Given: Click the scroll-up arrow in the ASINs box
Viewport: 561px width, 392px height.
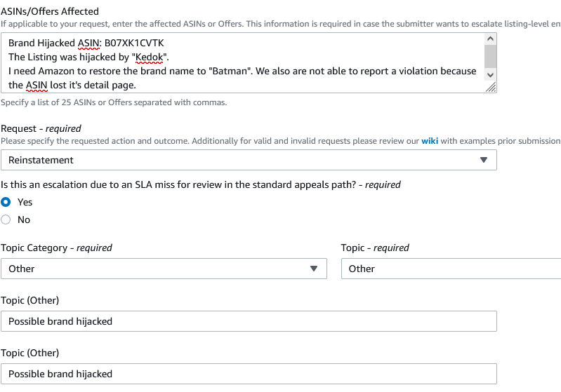Looking at the screenshot, I should pos(490,39).
